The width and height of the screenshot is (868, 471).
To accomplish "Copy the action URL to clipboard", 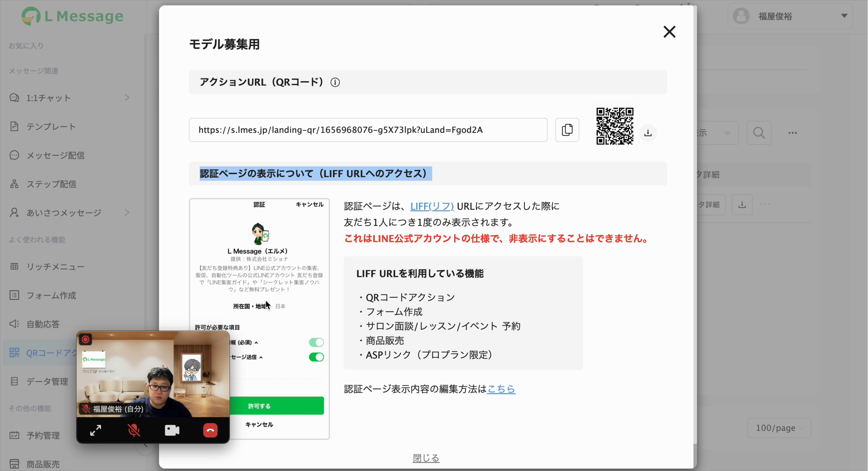I will 567,130.
